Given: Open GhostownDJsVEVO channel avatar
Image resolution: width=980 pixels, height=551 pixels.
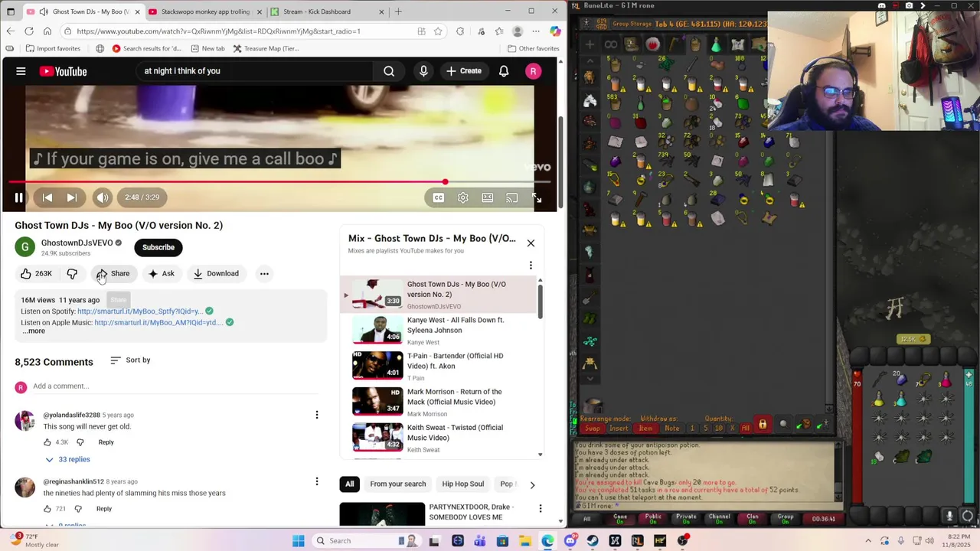Looking at the screenshot, I should click(x=25, y=247).
